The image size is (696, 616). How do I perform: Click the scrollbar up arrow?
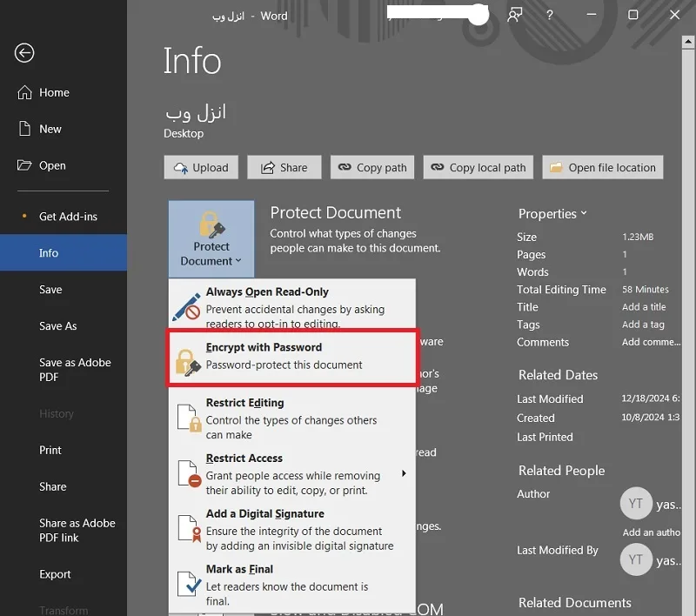coord(688,42)
